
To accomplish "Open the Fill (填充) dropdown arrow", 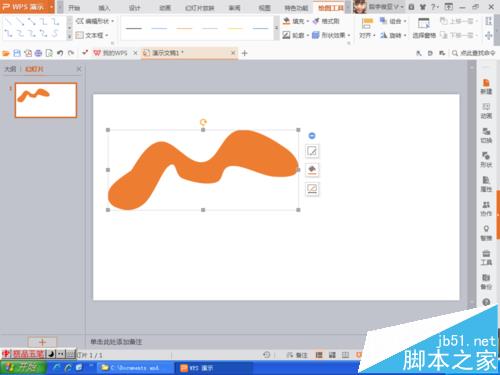I will (308, 21).
